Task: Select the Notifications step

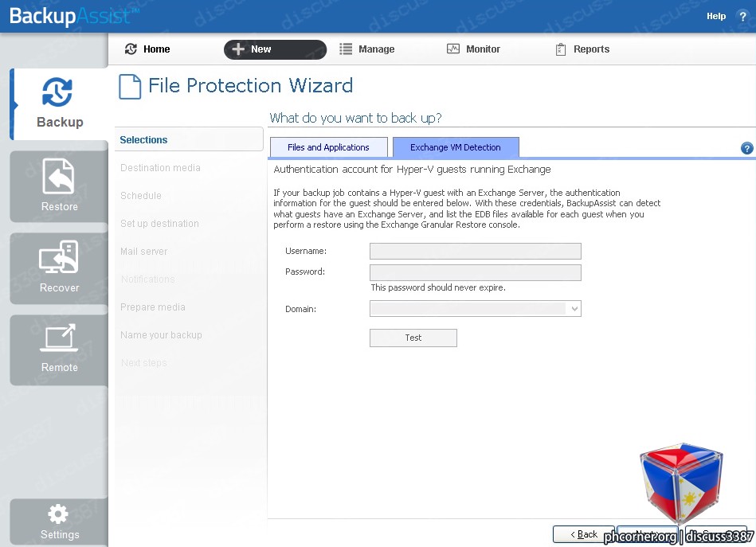Action: pos(148,279)
